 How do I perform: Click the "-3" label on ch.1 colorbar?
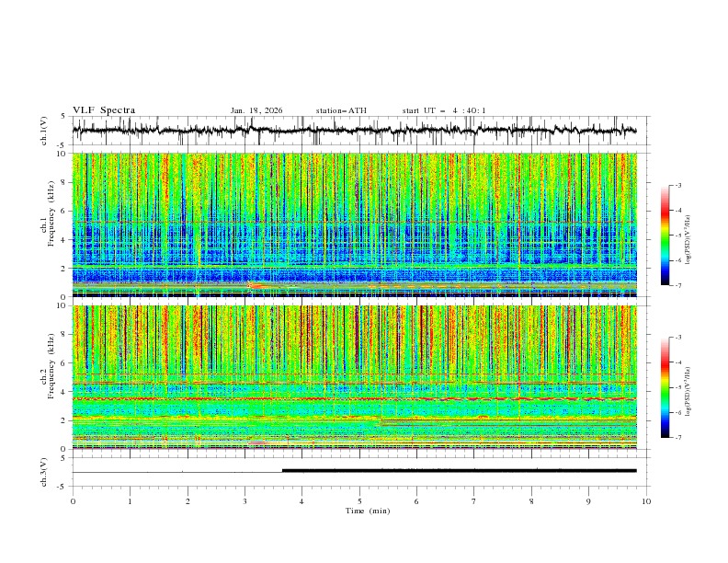(x=678, y=185)
